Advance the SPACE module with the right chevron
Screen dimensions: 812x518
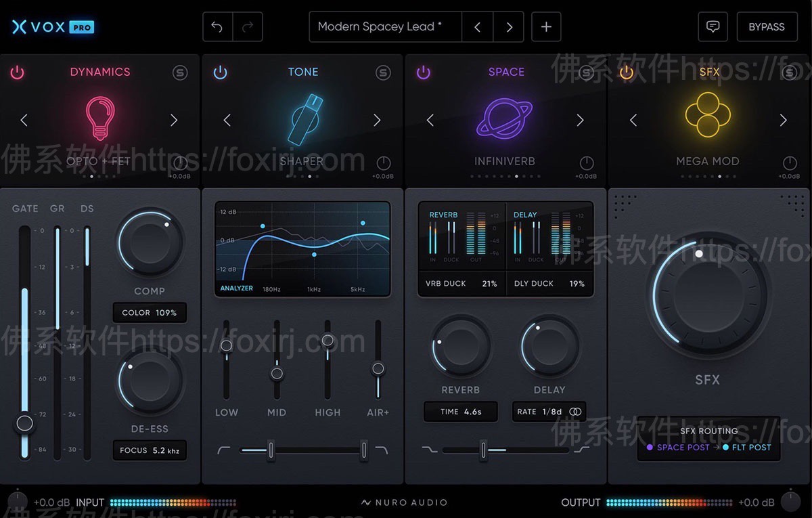(580, 120)
